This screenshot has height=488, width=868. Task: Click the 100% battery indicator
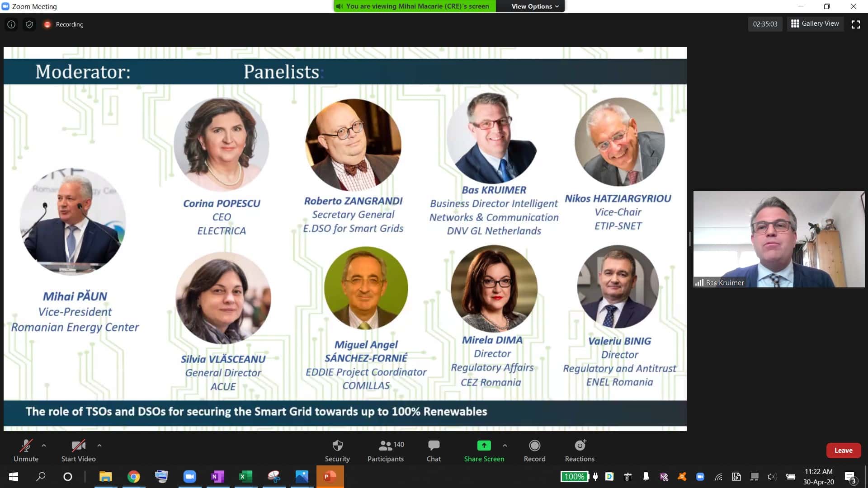(574, 477)
